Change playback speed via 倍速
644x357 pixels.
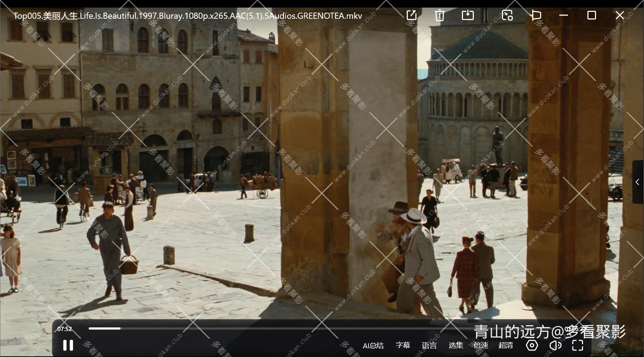pos(481,345)
